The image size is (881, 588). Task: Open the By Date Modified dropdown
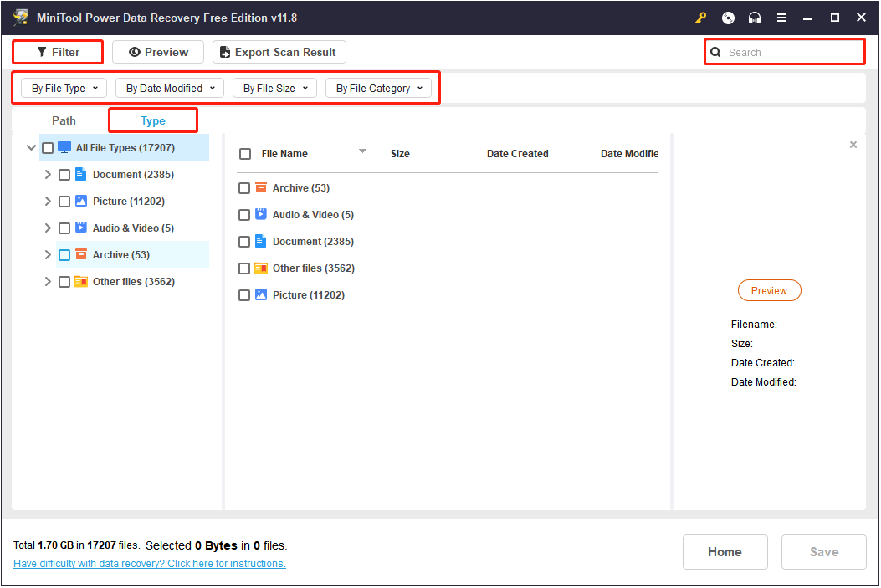point(170,88)
